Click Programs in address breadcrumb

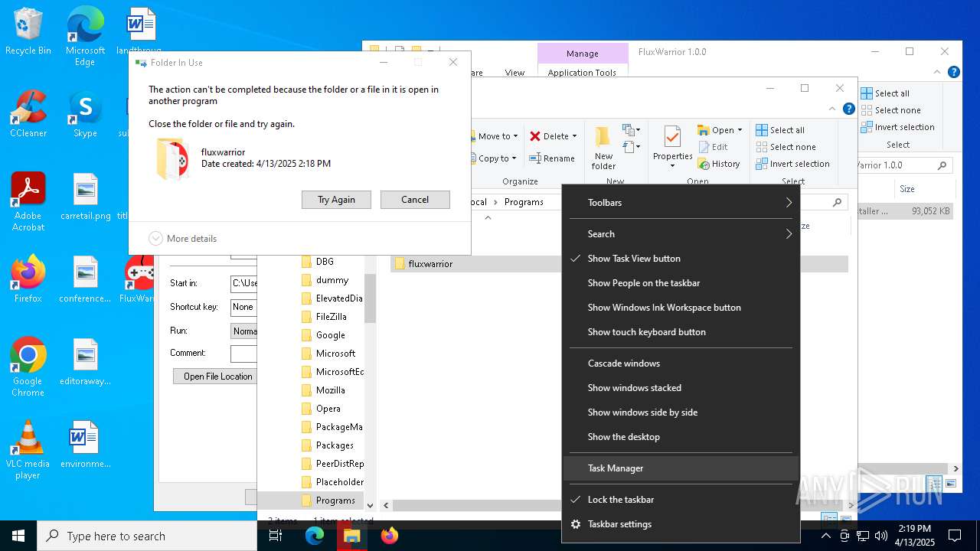(524, 202)
